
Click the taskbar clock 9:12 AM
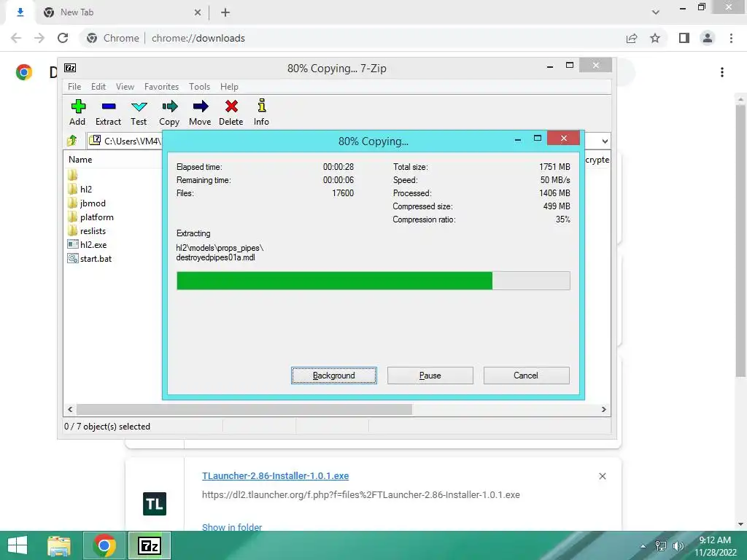point(715,540)
